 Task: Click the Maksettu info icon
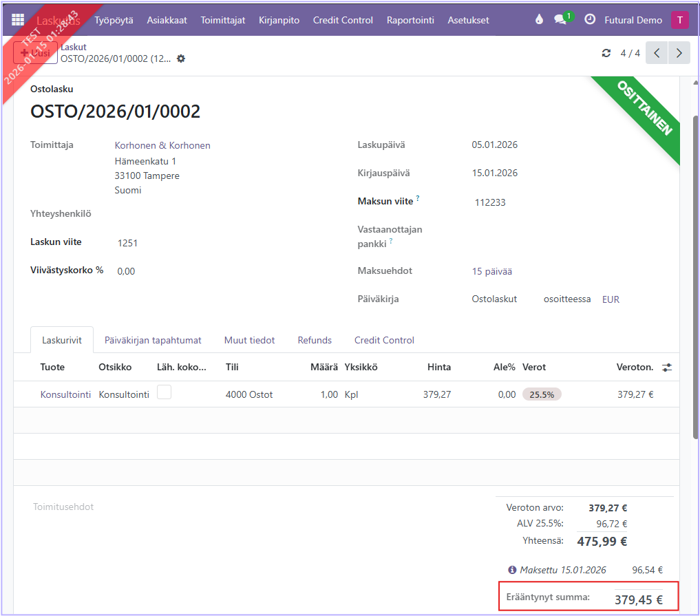(512, 570)
